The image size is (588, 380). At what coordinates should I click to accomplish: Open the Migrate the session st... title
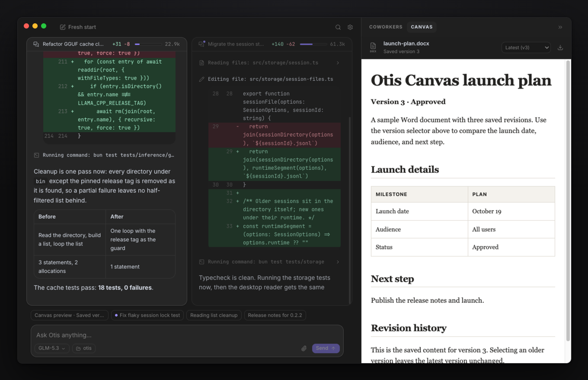click(236, 44)
